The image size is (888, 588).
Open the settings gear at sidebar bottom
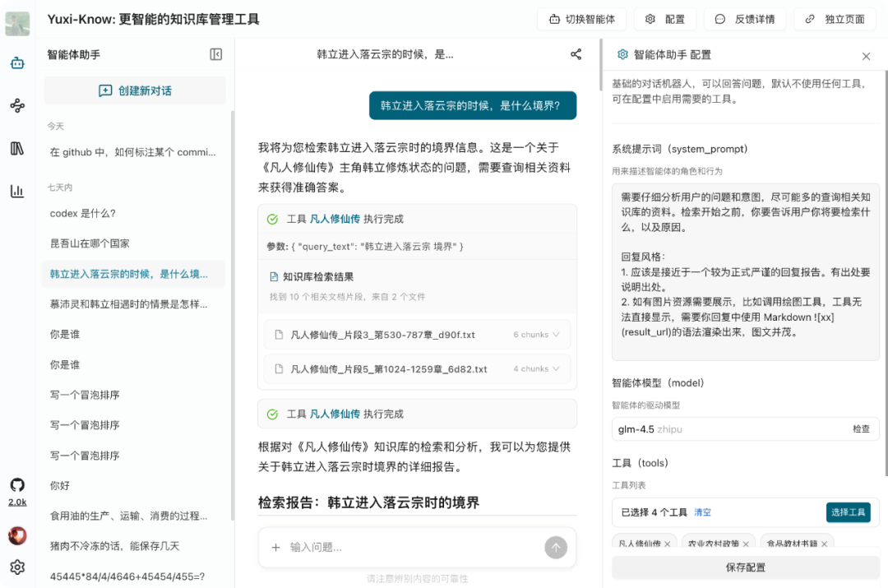17,567
